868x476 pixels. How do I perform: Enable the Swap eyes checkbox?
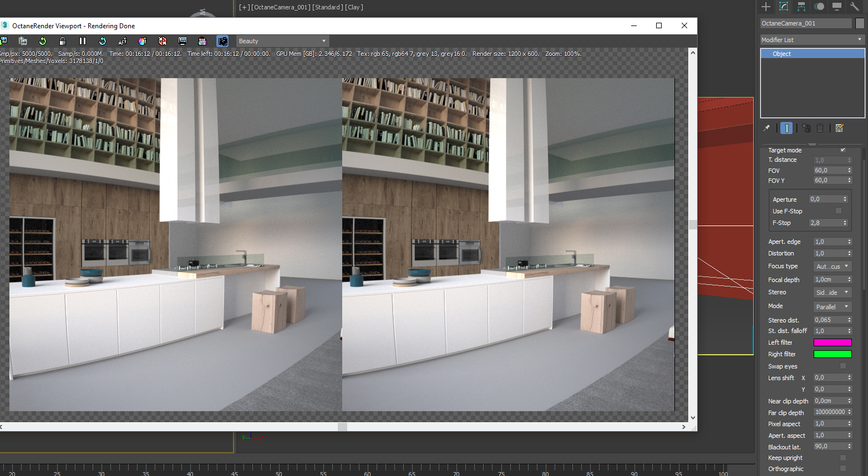pyautogui.click(x=843, y=366)
